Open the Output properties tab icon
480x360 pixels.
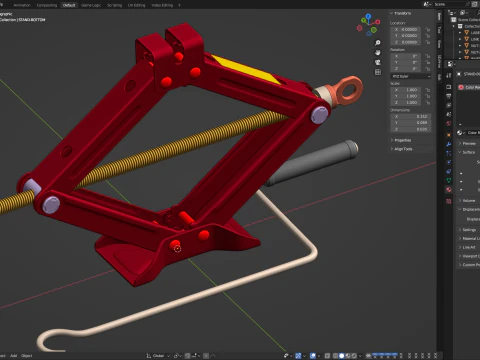click(449, 96)
